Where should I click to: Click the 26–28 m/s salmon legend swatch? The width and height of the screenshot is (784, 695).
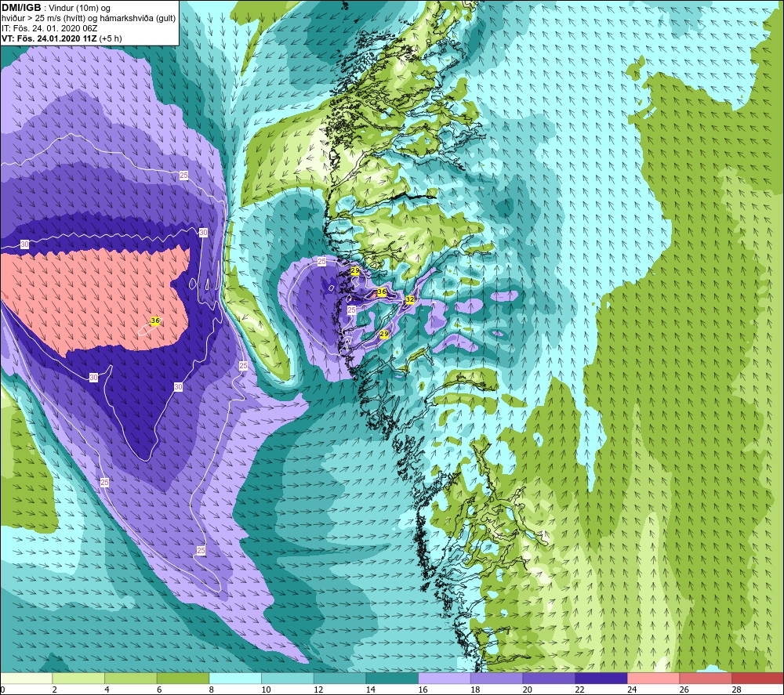tap(706, 679)
